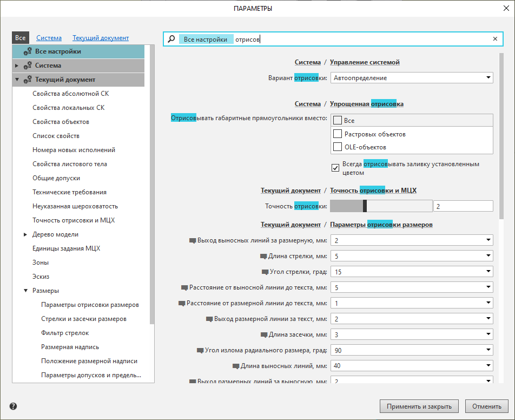Click gears icon beside Текущий документ section

tap(28, 80)
